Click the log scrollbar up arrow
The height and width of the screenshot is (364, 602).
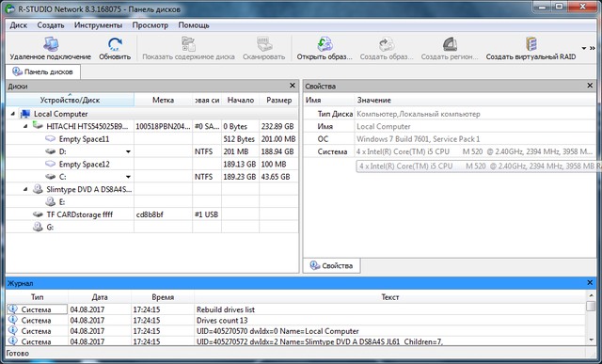click(x=591, y=295)
